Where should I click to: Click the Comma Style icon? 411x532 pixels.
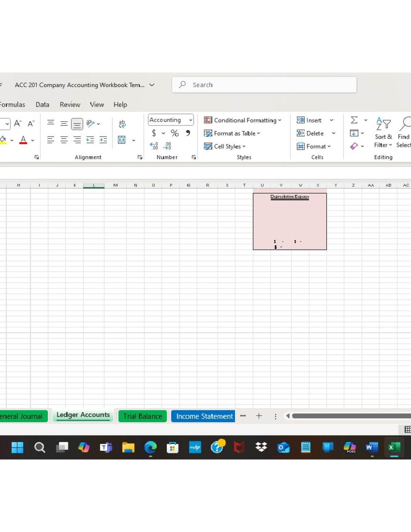click(x=188, y=133)
